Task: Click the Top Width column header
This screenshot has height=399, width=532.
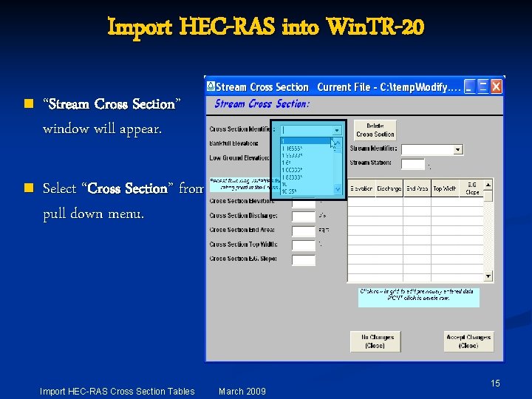Action: click(x=445, y=188)
